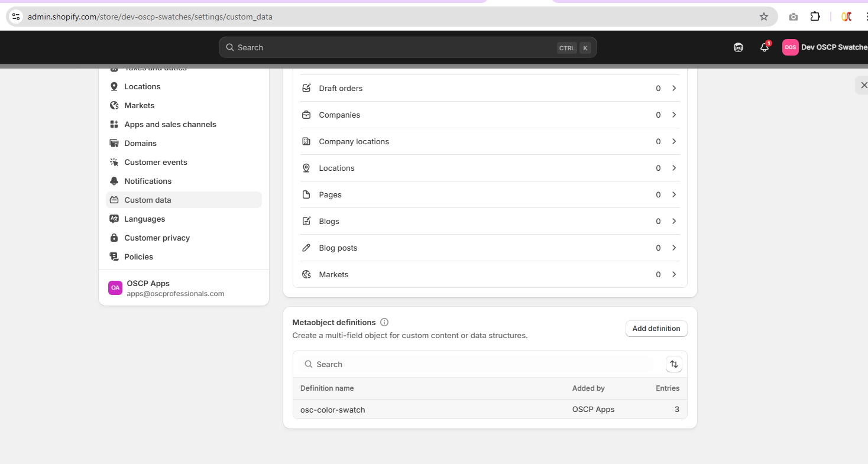This screenshot has width=868, height=464.
Task: Open the browser extensions puzzle icon
Action: [x=815, y=17]
